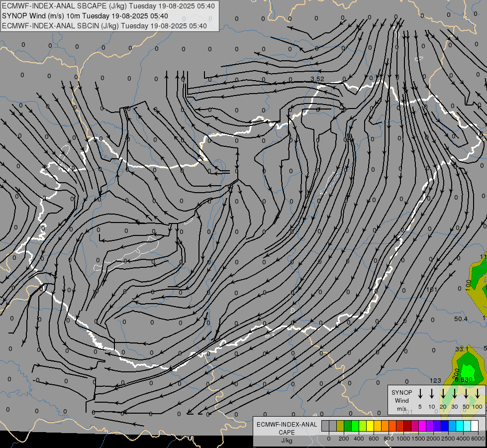Viewport: 487px width, 448px height.
Task: Select the SBCAPE title line in header
Action: click(x=108, y=6)
